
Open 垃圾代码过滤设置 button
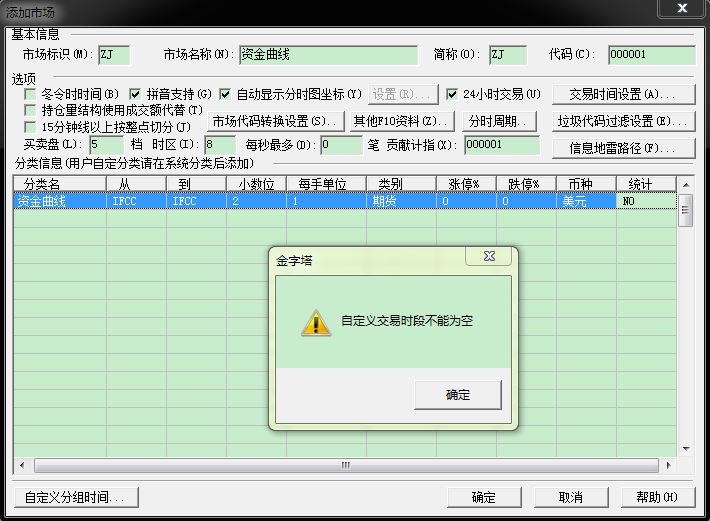pos(624,121)
